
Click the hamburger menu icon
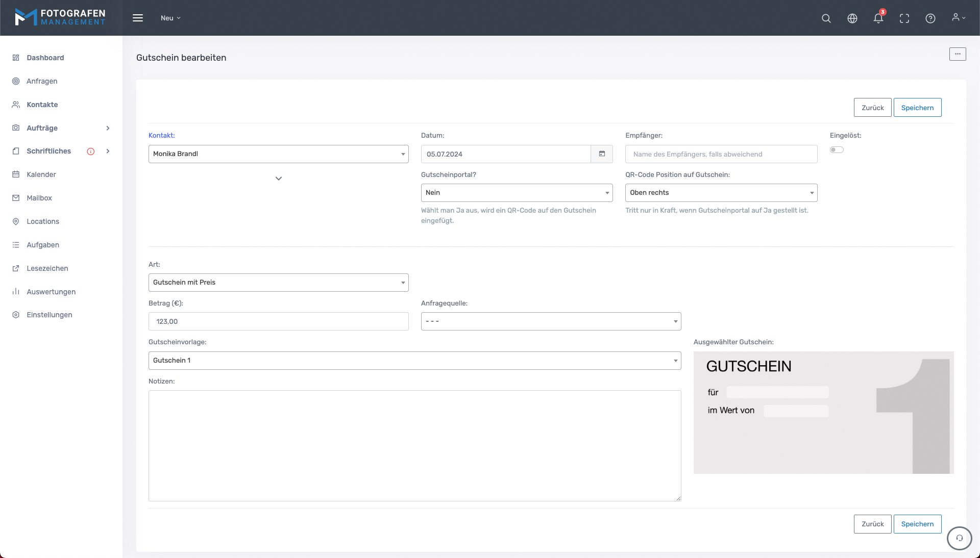tap(138, 18)
